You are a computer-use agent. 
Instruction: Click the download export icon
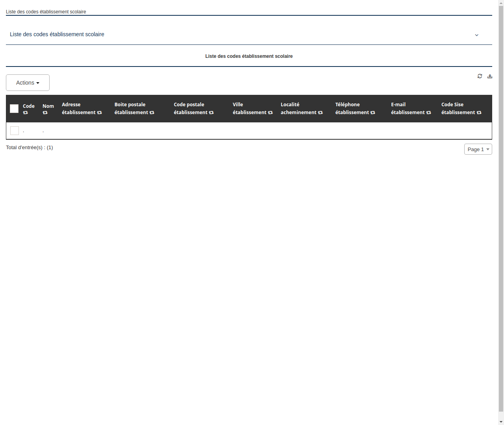[490, 76]
